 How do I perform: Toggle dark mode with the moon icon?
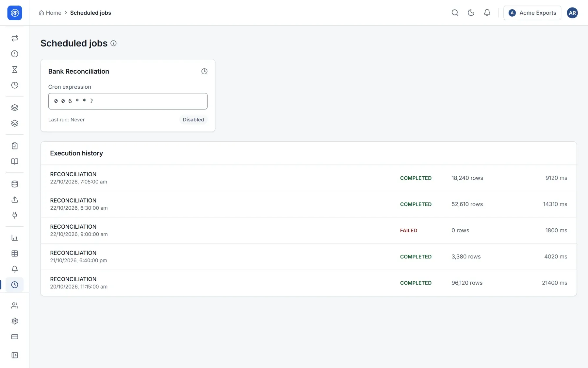coord(471,13)
